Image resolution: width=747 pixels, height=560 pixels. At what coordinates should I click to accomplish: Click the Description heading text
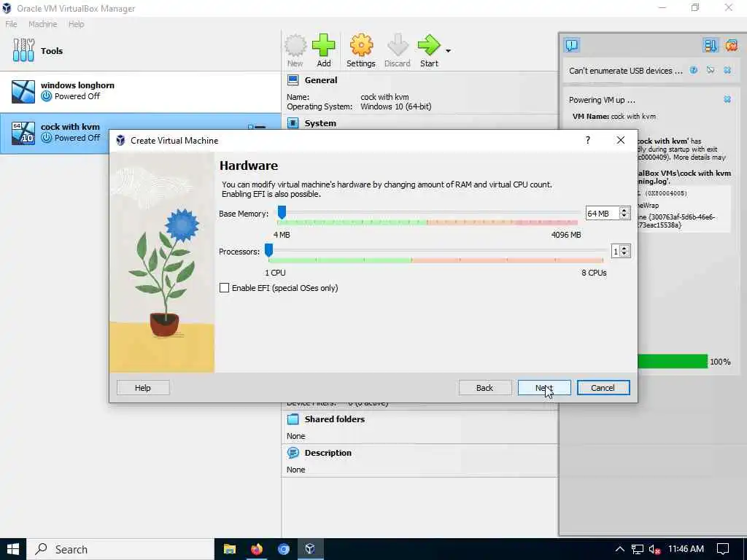[x=328, y=453]
